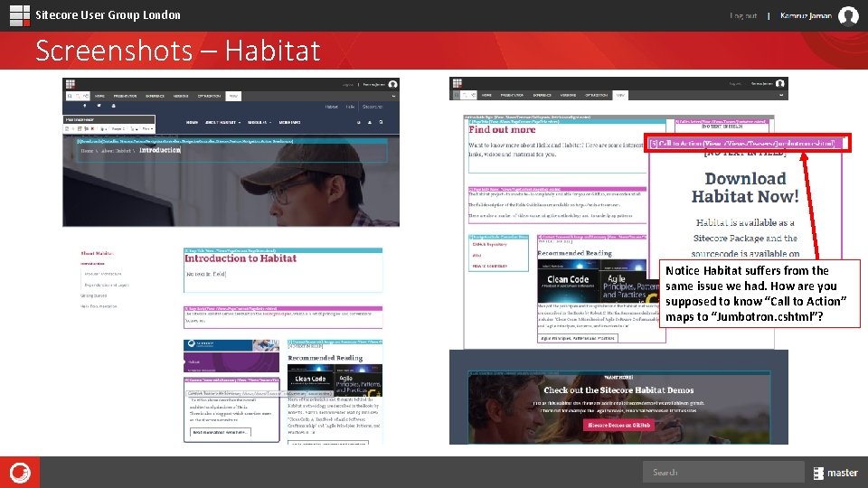Click GitHub Repository link in right screenshot

(x=489, y=244)
